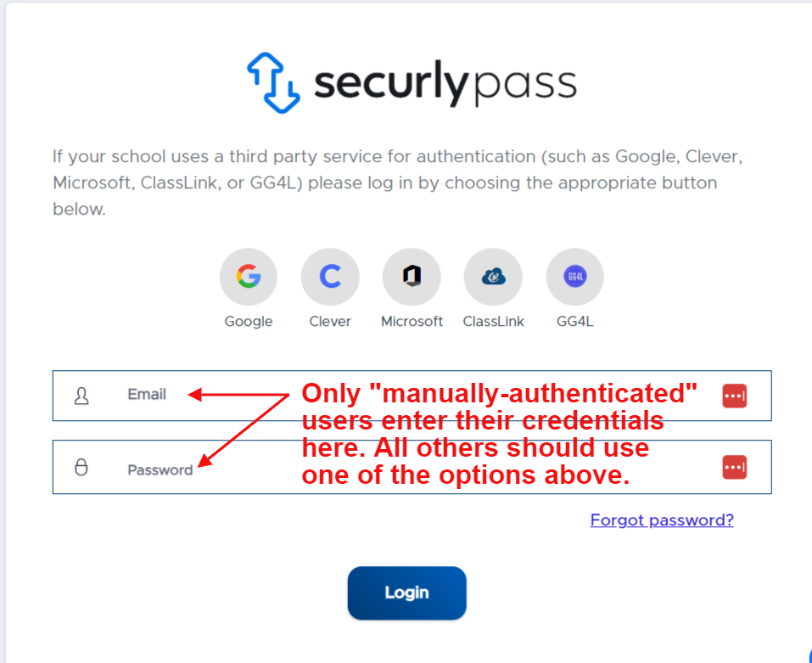Viewport: 812px width, 663px height.
Task: Click the padlock icon beside Password
Action: 81,467
